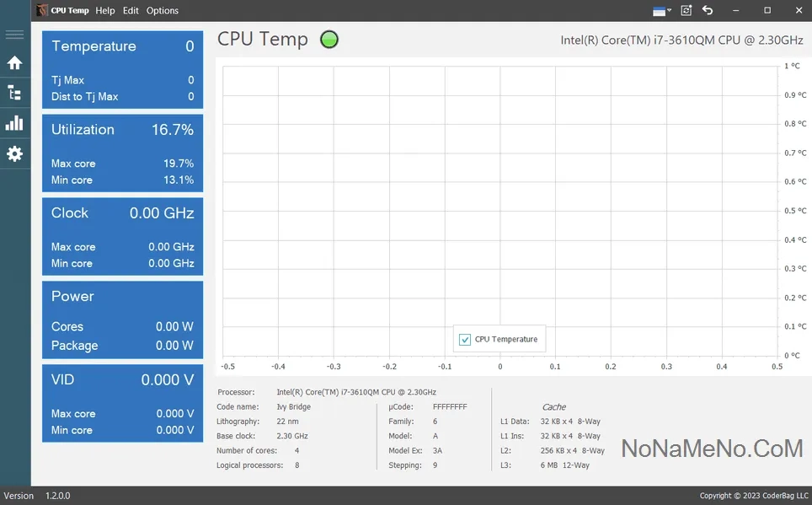812x505 pixels.
Task: Open settings via sidebar gear icon
Action: pyautogui.click(x=14, y=154)
